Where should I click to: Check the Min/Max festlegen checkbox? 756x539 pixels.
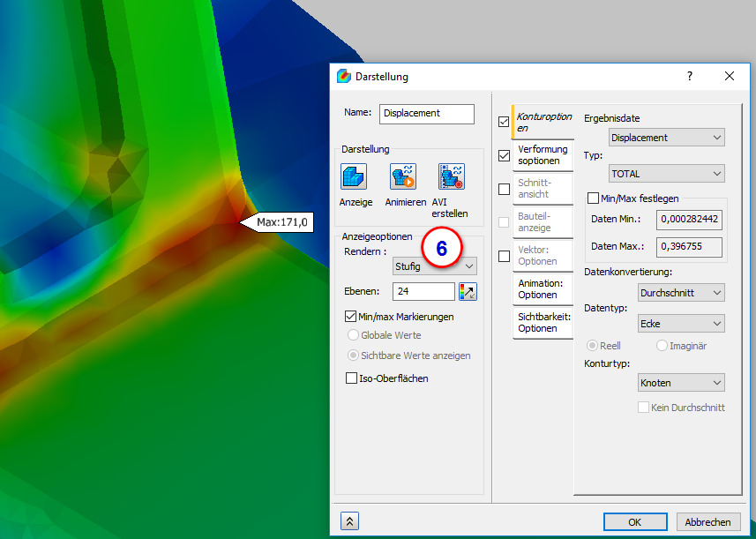click(593, 198)
